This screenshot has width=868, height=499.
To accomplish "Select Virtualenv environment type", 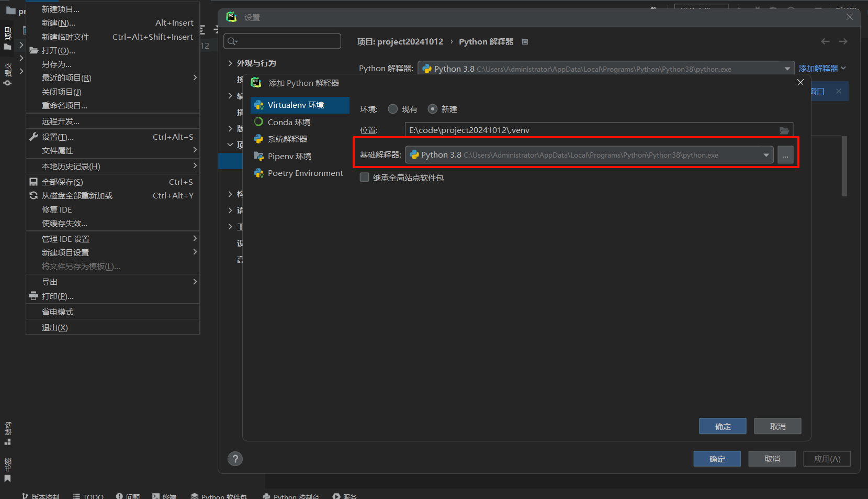I will [x=300, y=105].
